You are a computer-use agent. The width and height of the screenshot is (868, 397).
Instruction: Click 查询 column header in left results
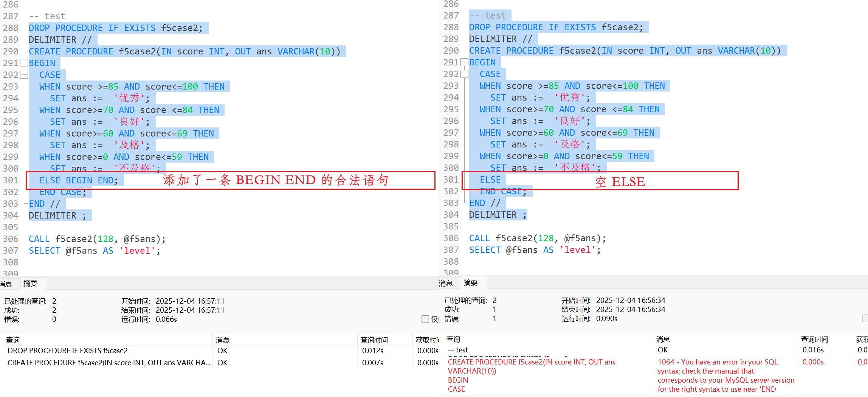click(13, 340)
